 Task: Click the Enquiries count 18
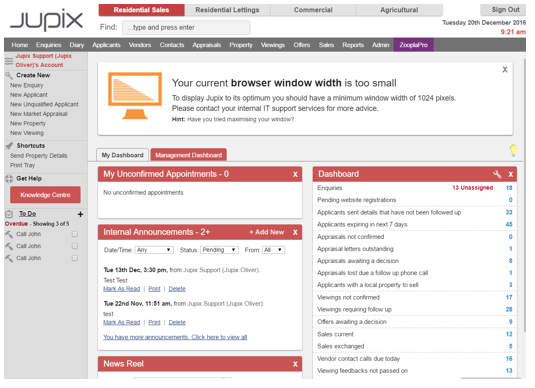coord(509,188)
